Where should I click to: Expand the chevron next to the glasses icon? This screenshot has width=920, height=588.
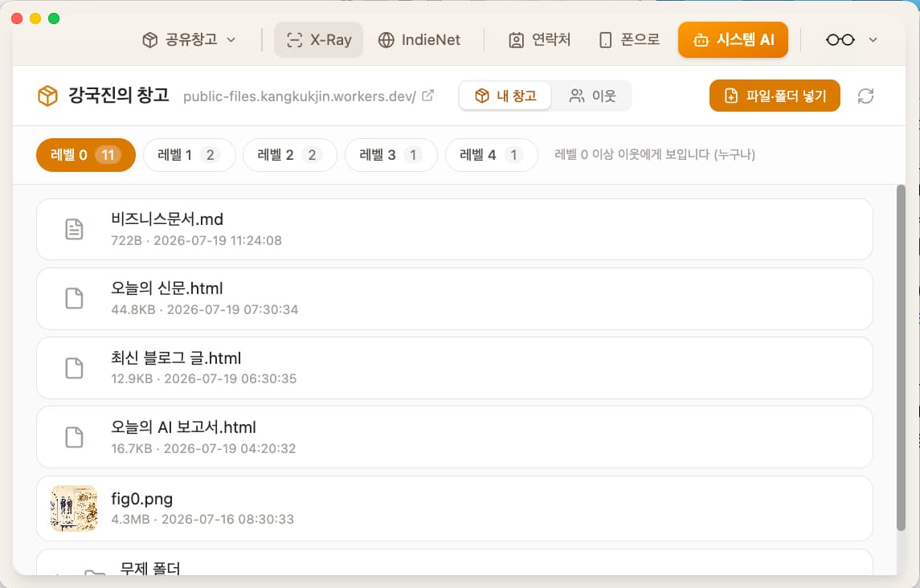pos(873,40)
